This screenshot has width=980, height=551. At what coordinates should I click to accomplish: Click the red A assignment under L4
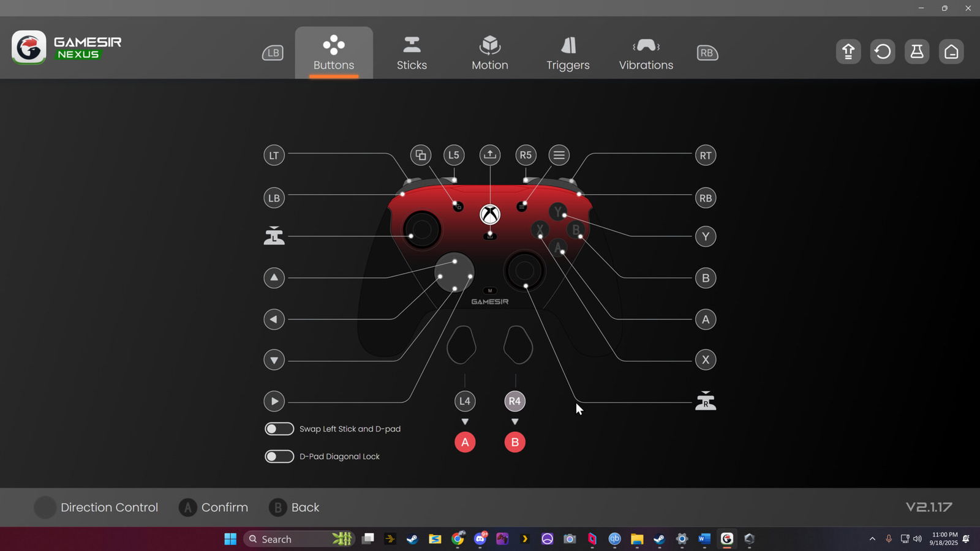[x=465, y=442]
